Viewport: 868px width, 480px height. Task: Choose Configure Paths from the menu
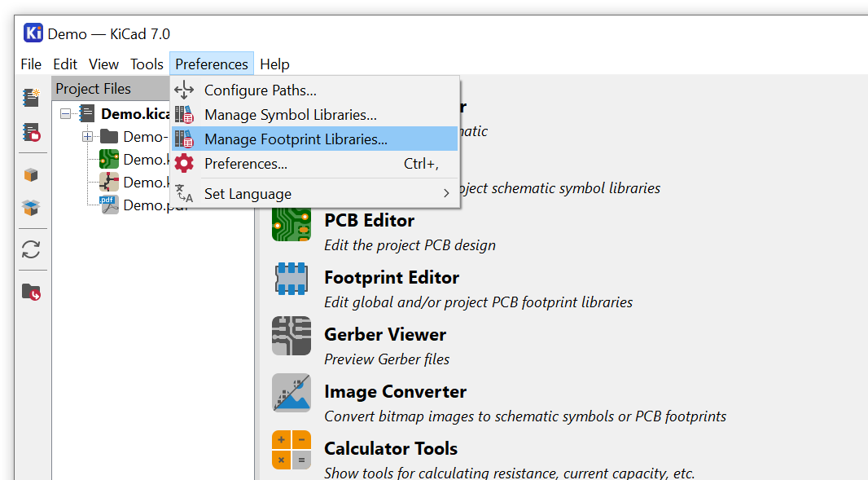[x=260, y=90]
